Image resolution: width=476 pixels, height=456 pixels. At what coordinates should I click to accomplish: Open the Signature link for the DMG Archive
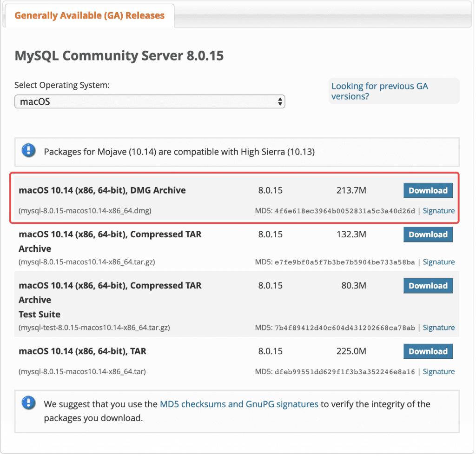tap(438, 210)
